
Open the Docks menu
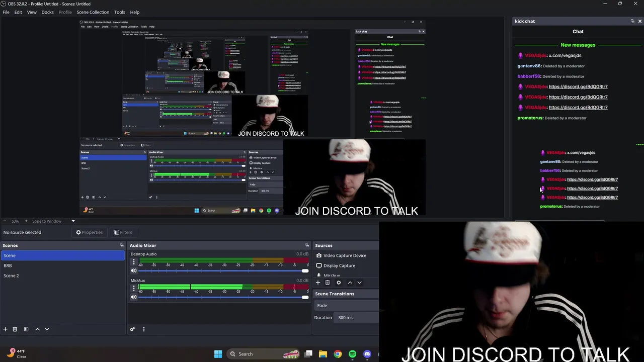[47, 12]
